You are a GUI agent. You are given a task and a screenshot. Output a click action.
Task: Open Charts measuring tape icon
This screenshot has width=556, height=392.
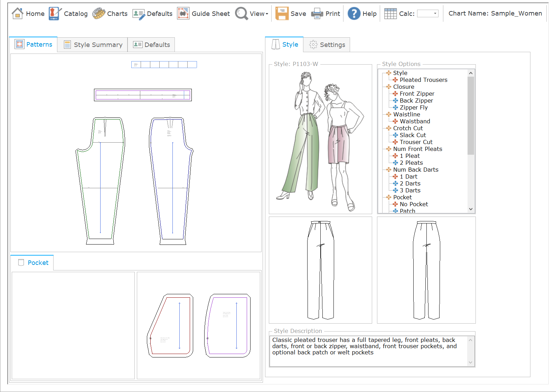click(x=99, y=13)
